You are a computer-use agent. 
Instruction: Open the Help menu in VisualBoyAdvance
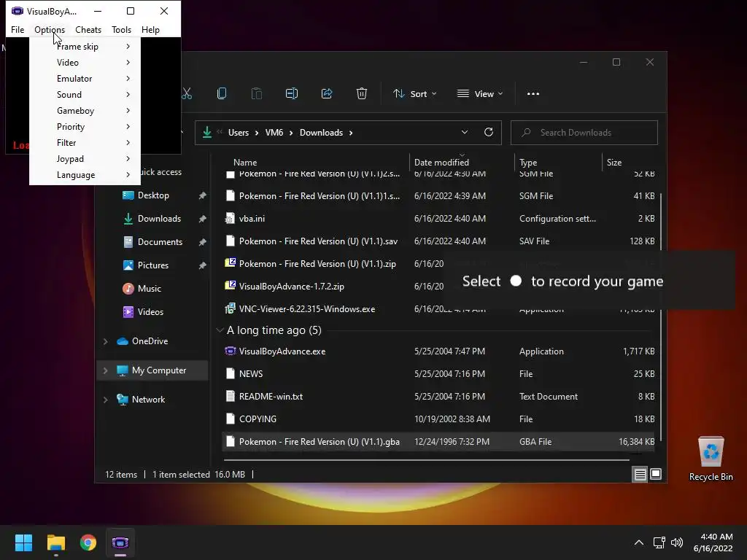coord(150,29)
